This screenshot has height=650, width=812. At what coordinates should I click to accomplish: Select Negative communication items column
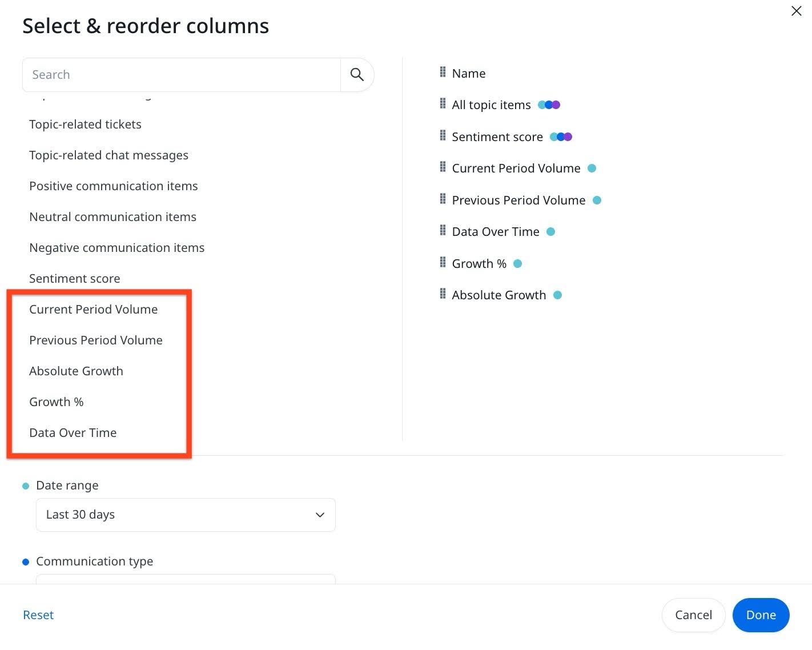(x=116, y=248)
